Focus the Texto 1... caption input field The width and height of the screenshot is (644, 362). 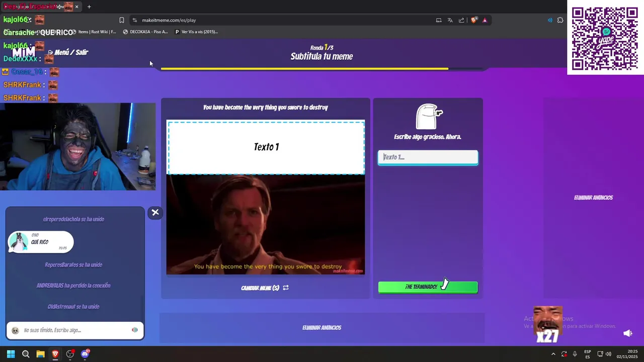[428, 157]
